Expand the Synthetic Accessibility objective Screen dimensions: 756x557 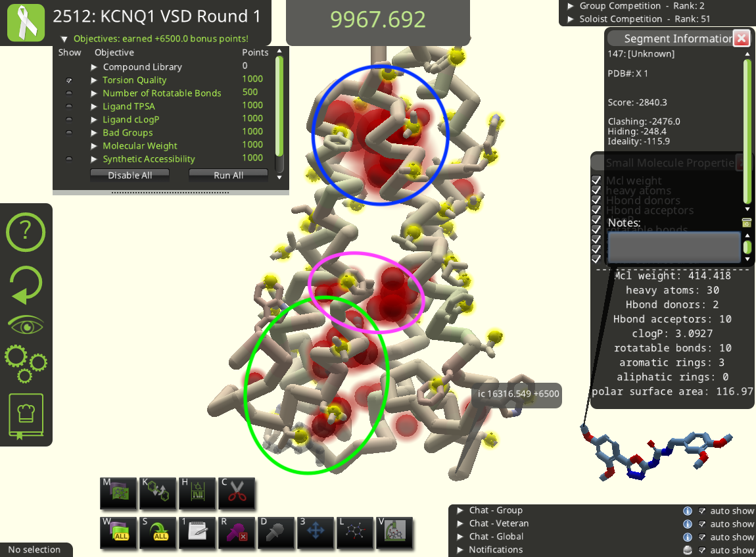(95, 159)
